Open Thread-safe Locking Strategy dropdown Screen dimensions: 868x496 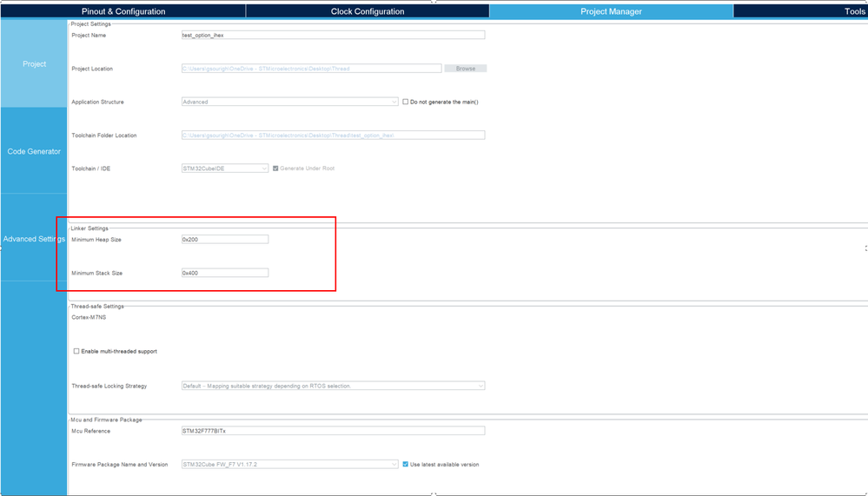click(334, 386)
